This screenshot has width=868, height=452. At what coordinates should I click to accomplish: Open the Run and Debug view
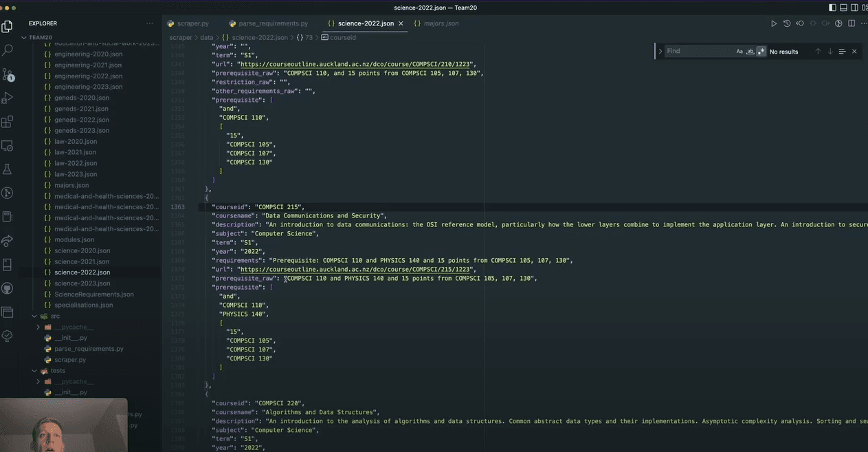(8, 98)
